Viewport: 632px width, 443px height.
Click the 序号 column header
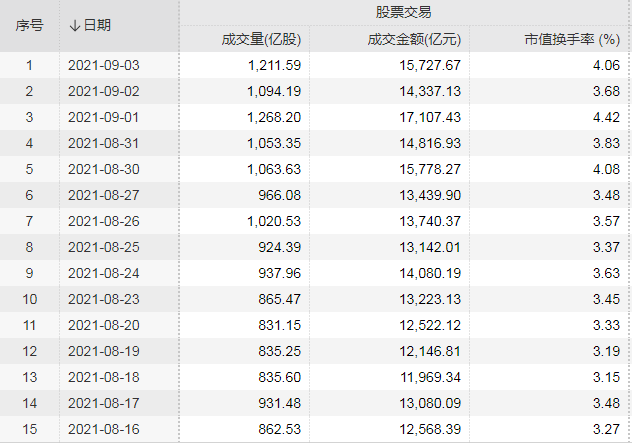(29, 25)
